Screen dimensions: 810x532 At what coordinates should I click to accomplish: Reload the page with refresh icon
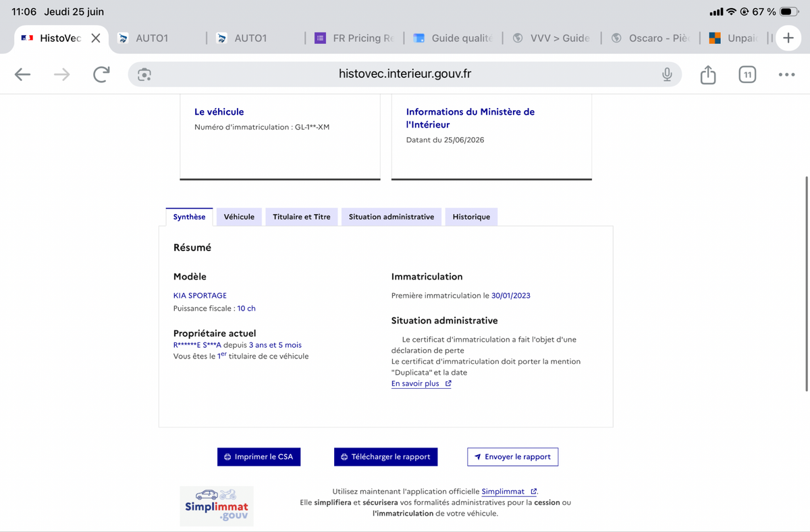pos(101,74)
